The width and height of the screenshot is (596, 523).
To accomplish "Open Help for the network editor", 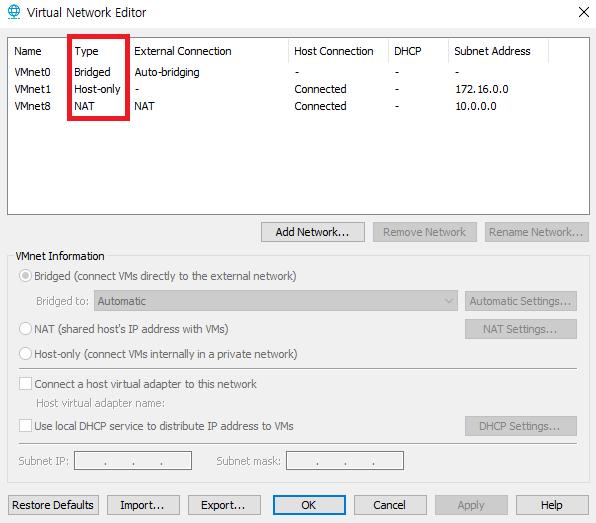I will (552, 505).
